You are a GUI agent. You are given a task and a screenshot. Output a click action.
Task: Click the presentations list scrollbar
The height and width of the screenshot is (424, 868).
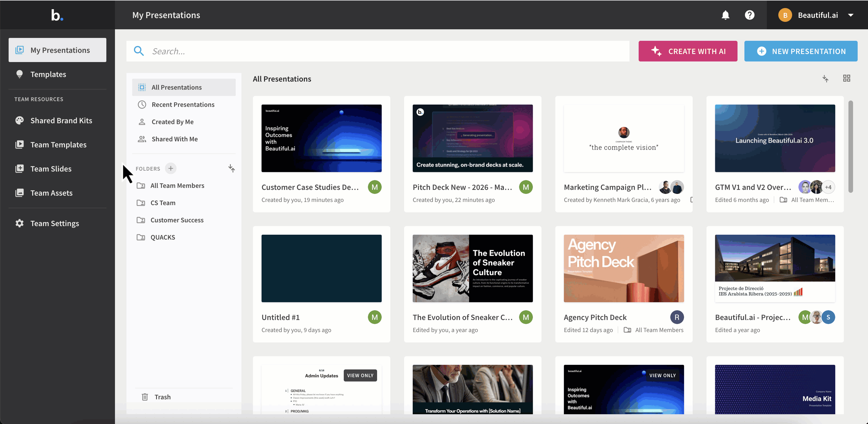click(850, 147)
